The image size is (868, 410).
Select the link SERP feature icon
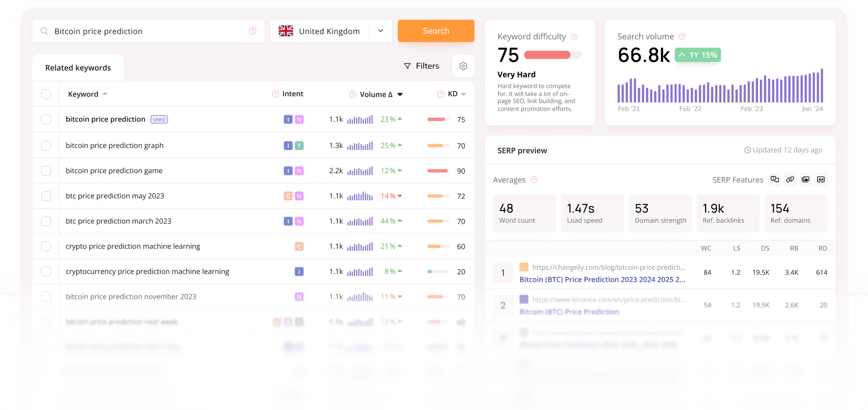[790, 180]
